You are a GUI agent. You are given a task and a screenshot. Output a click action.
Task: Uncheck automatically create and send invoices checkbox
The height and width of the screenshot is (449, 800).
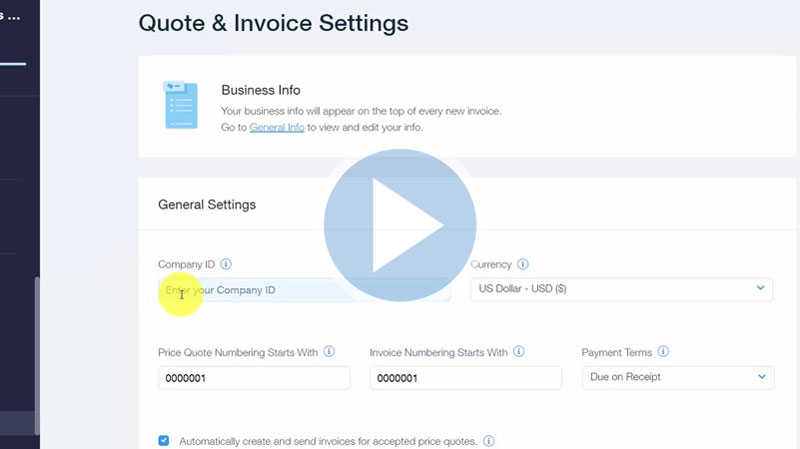point(164,440)
